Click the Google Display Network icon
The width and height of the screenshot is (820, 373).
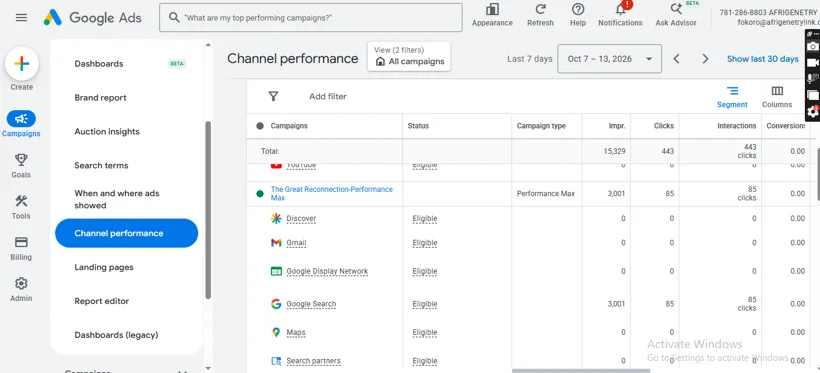[x=276, y=271]
